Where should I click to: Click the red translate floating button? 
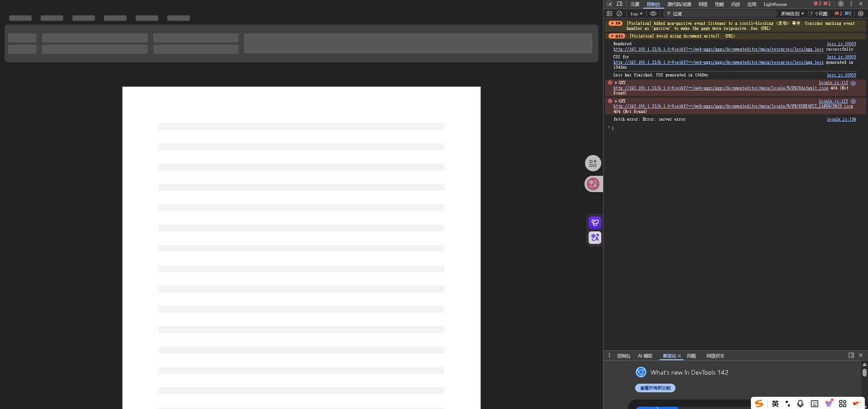593,184
